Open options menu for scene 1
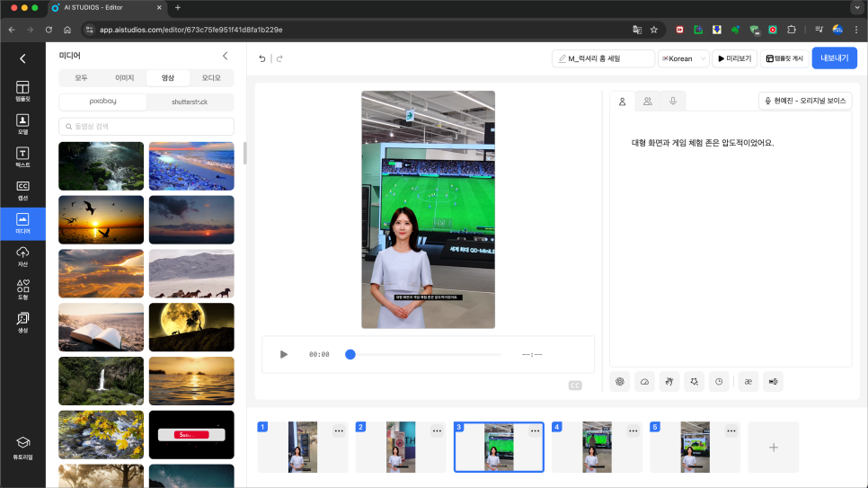 pos(339,431)
